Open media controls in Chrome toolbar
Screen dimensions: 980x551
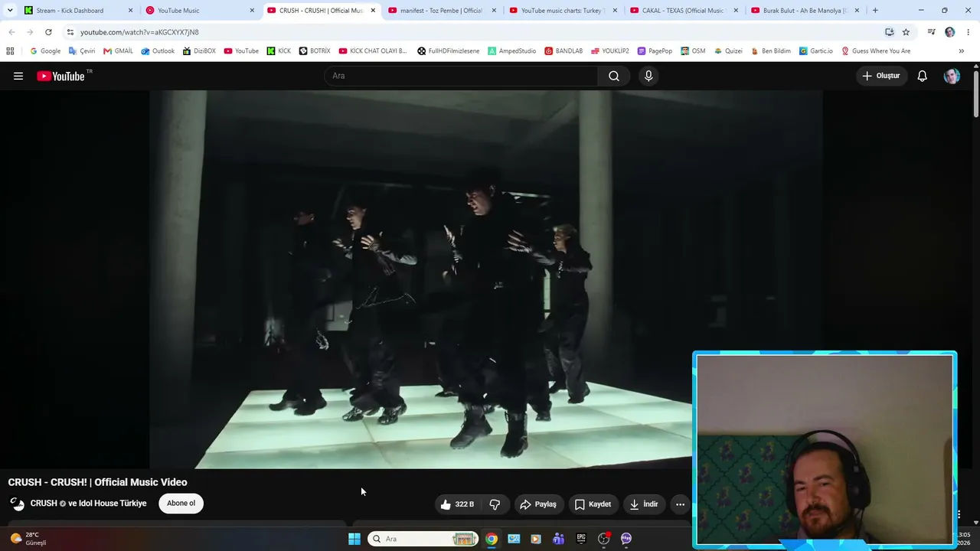pyautogui.click(x=931, y=32)
